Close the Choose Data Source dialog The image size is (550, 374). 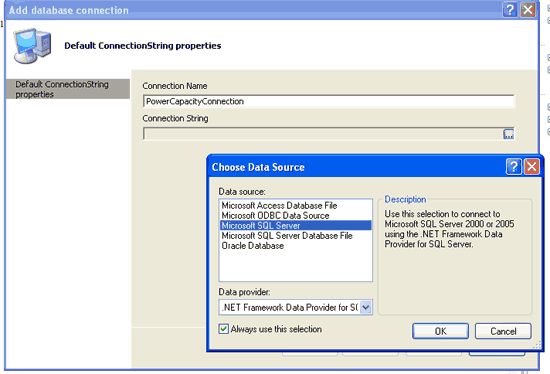pyautogui.click(x=532, y=166)
